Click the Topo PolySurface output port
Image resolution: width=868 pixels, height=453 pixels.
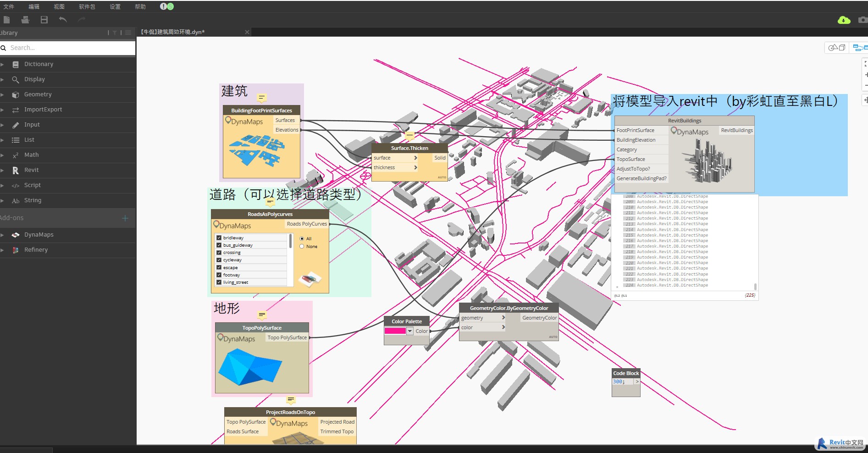[287, 337]
